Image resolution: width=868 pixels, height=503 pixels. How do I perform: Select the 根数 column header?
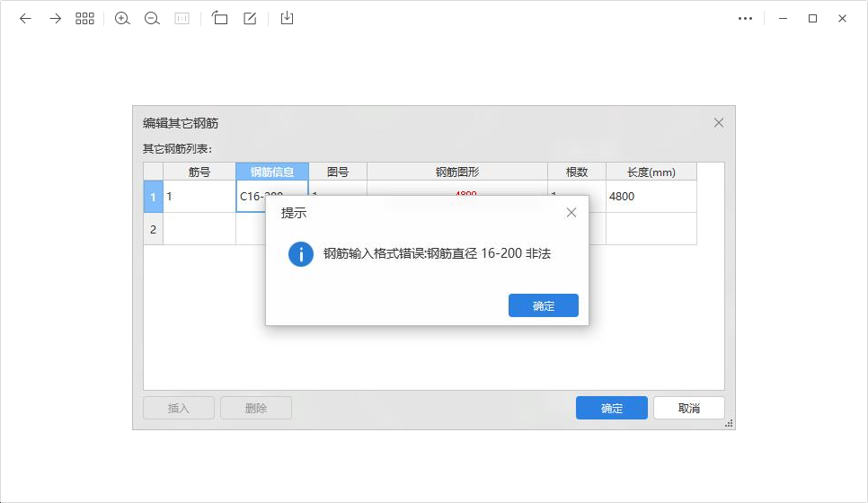577,172
